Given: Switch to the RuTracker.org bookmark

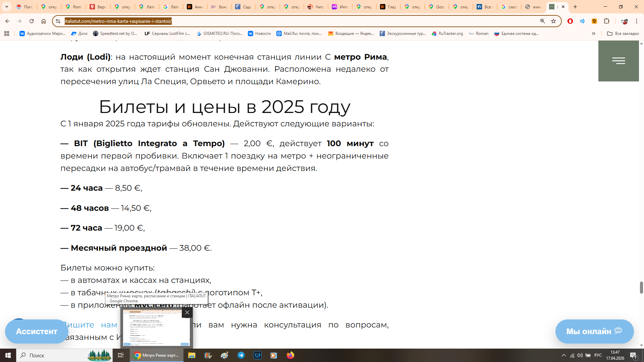Looking at the screenshot, I should tap(447, 34).
